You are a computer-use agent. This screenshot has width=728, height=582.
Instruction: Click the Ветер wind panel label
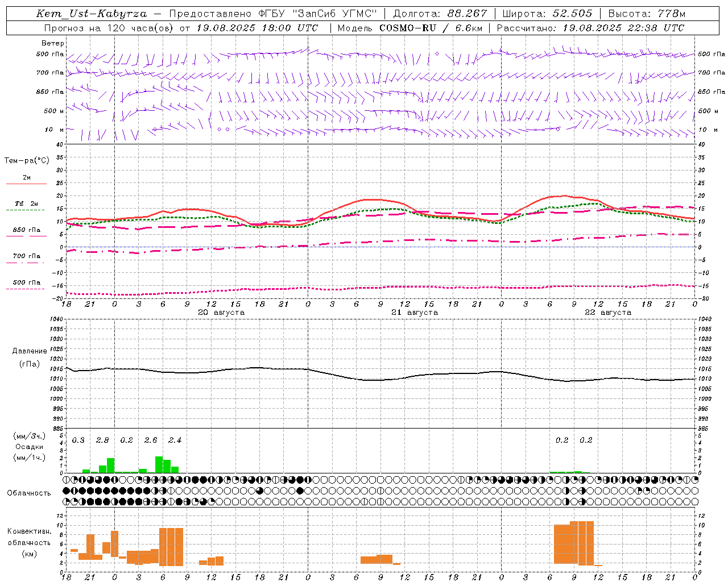52,43
